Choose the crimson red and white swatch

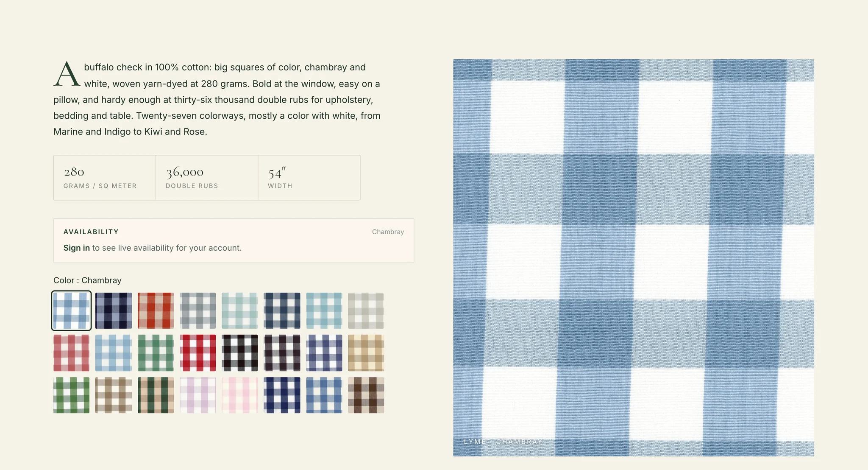pos(198,353)
